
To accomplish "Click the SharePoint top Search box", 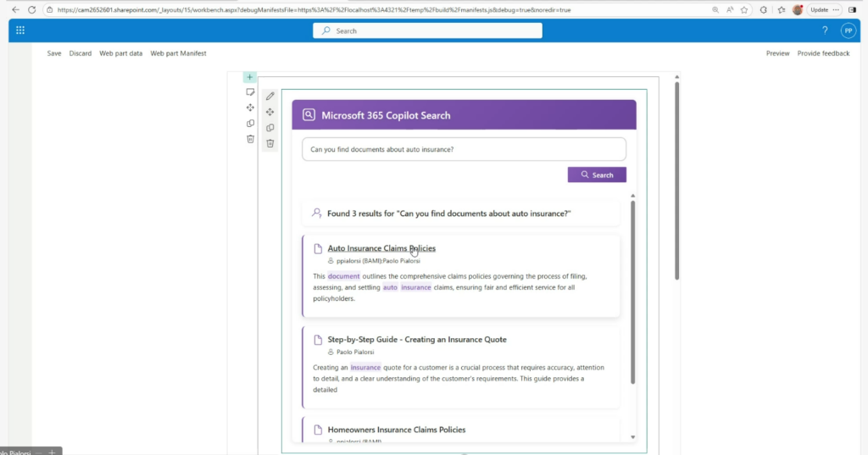I will (427, 31).
